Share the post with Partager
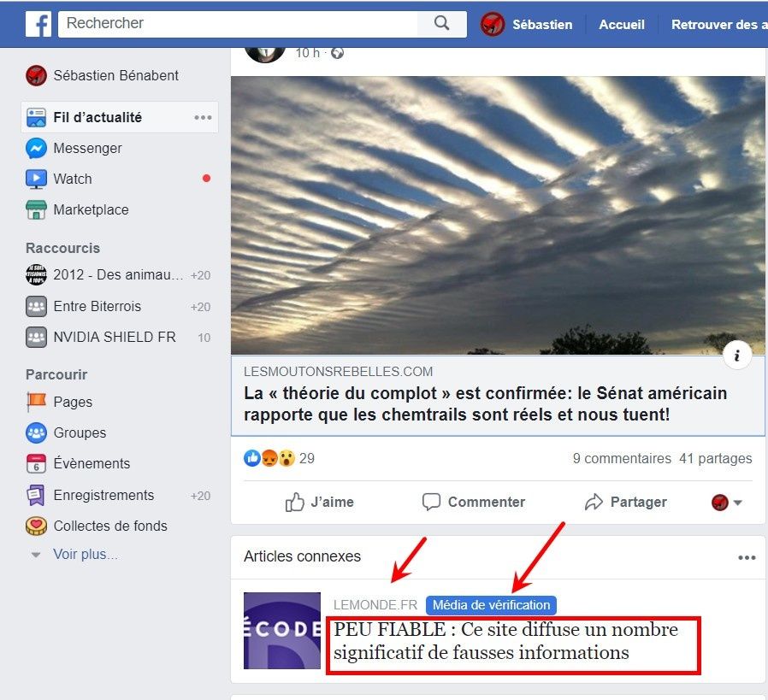The image size is (768, 700). tap(625, 503)
